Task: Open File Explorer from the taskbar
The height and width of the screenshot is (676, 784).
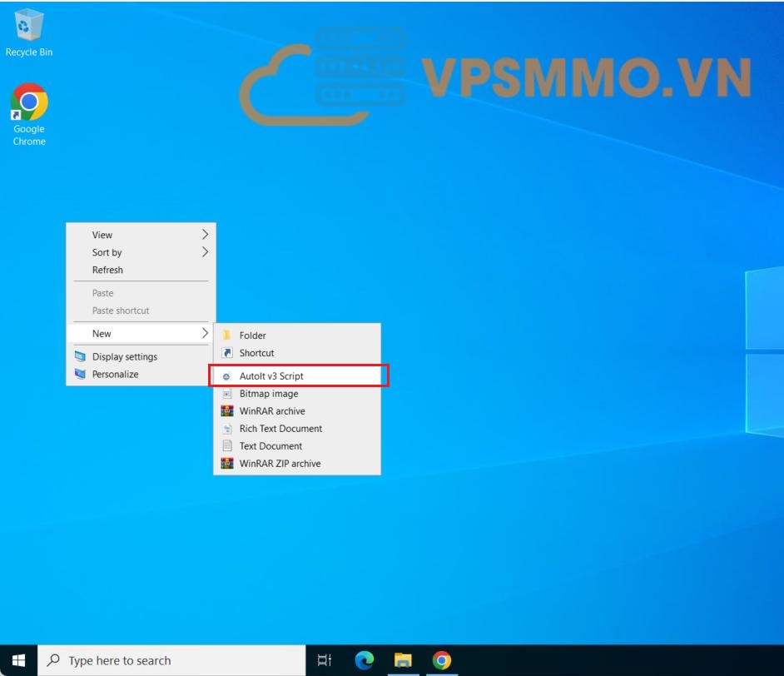Action: click(x=403, y=660)
